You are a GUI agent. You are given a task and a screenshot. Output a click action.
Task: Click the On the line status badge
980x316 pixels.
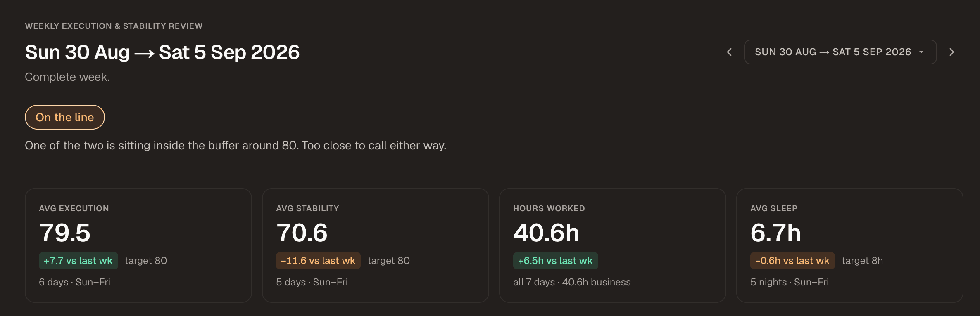[x=65, y=117]
